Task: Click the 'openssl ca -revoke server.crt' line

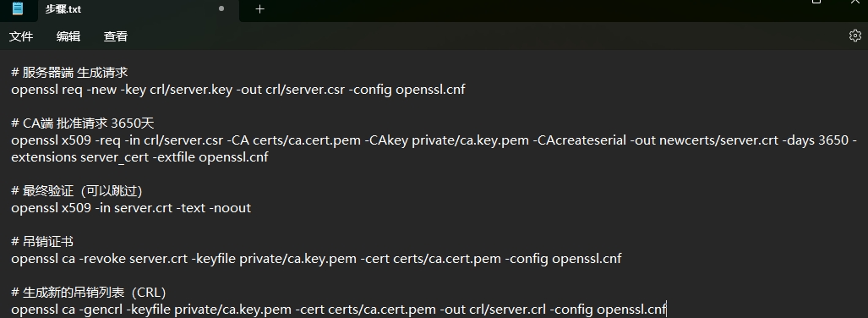Action: (x=316, y=259)
